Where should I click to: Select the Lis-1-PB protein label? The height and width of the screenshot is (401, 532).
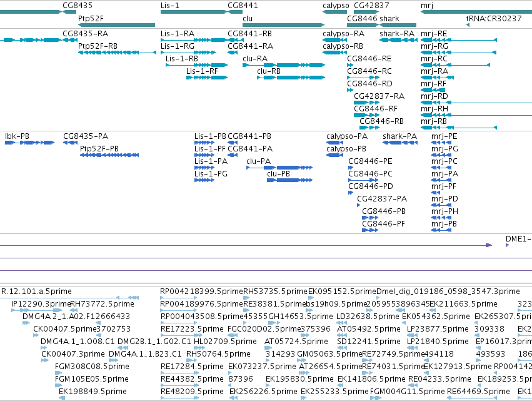click(210, 136)
